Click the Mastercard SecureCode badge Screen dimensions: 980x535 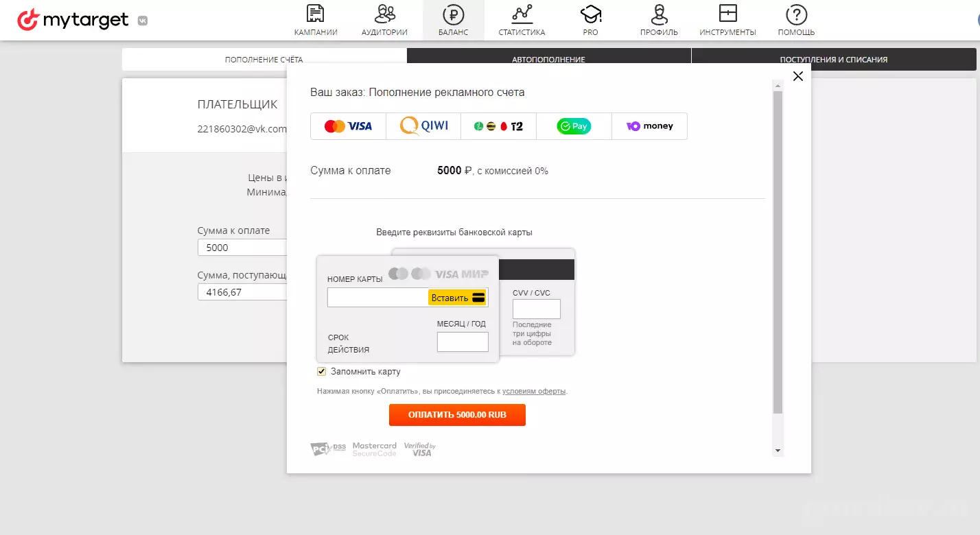click(375, 449)
